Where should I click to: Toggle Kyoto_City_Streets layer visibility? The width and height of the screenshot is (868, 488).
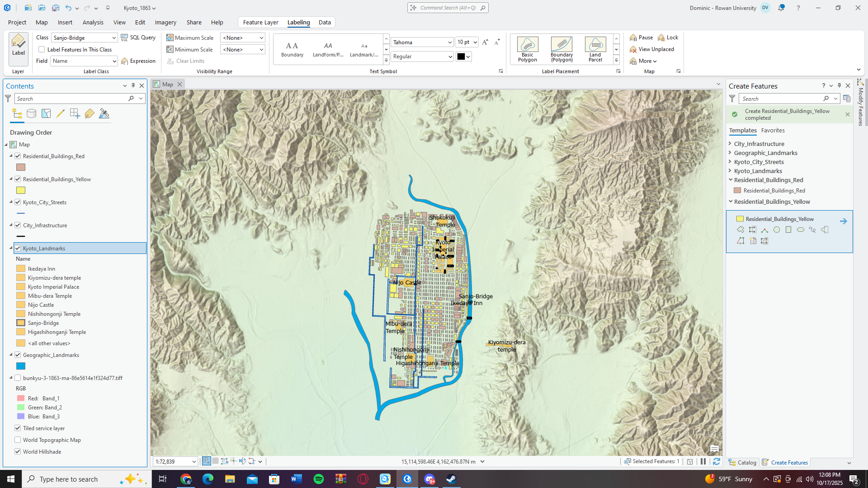pyautogui.click(x=18, y=202)
